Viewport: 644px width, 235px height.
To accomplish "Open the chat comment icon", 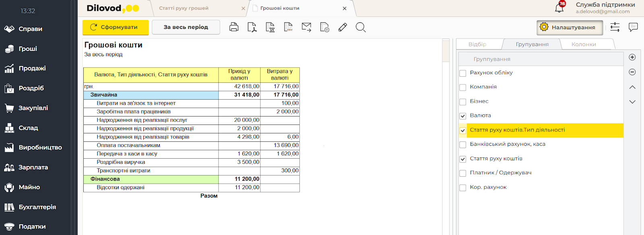I will [633, 27].
